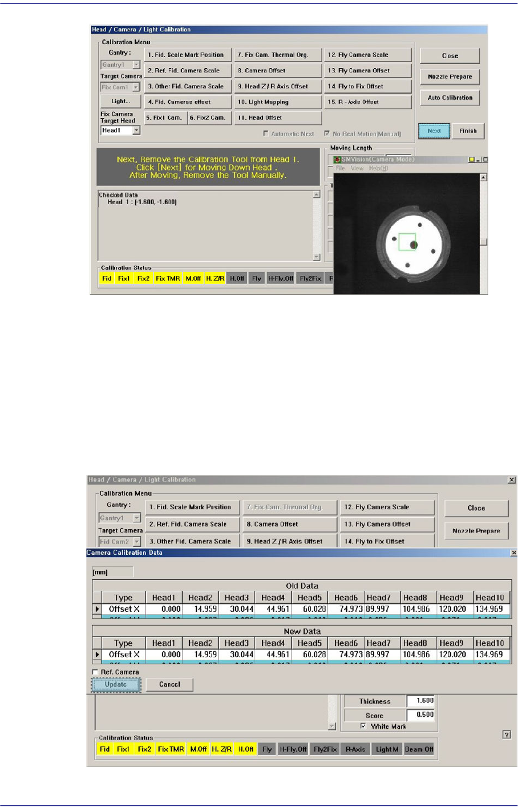Click New Data Head5 value 60.028
Image resolution: width=518 pixels, height=812 pixels.
(x=310, y=655)
